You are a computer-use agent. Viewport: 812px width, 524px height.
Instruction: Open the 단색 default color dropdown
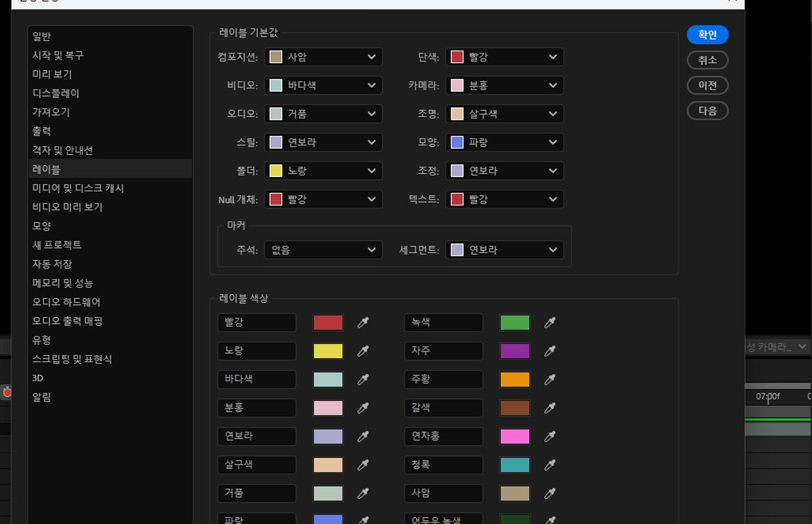tap(504, 57)
